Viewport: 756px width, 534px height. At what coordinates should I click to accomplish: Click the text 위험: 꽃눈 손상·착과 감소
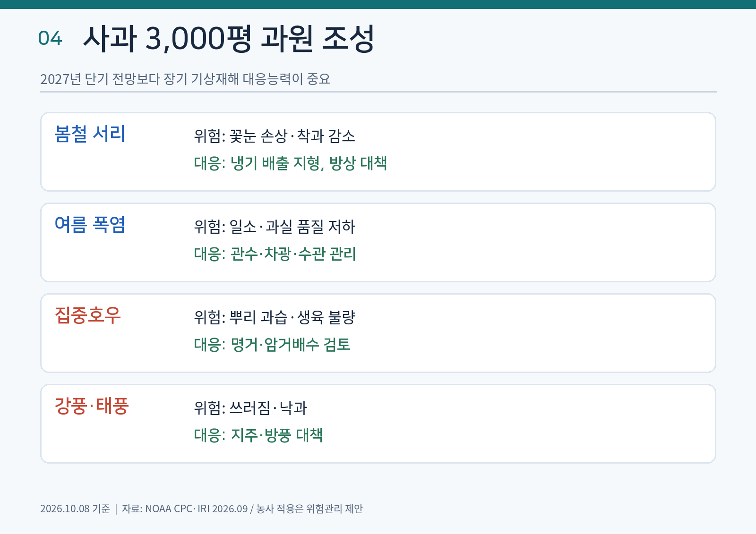coord(275,136)
